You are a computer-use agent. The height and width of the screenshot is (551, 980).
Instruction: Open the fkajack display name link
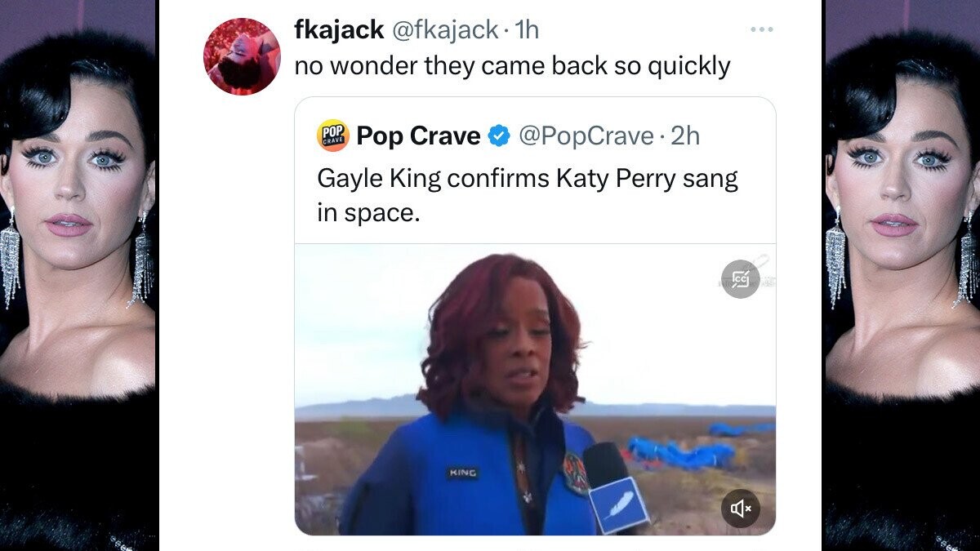338,30
